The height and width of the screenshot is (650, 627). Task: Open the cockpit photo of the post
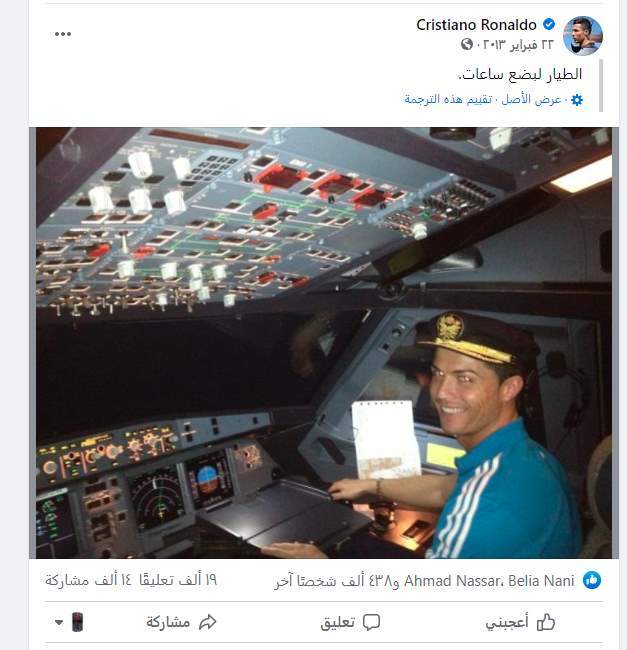click(324, 343)
